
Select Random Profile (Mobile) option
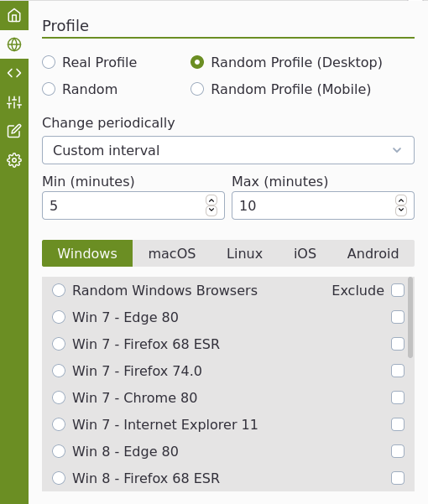[197, 89]
